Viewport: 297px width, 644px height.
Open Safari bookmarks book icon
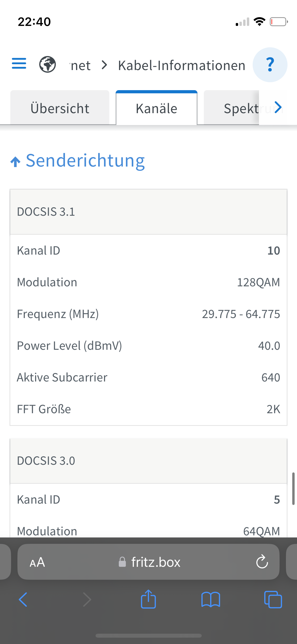211,599
